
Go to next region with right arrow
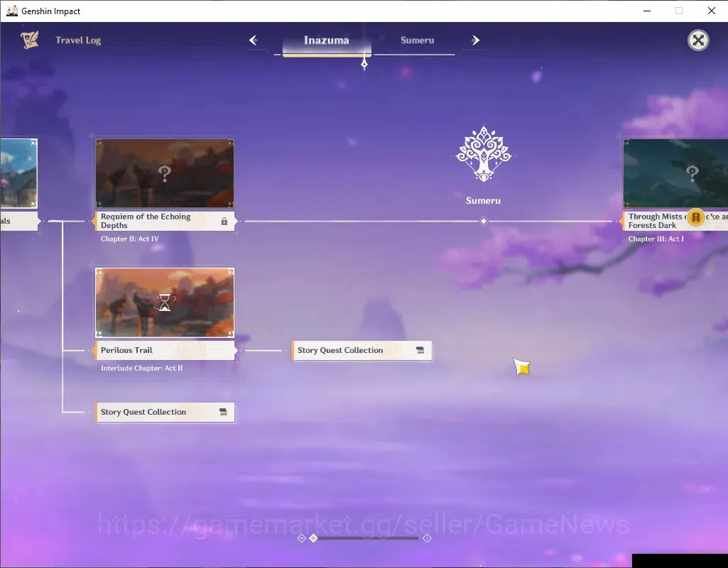pyautogui.click(x=475, y=40)
